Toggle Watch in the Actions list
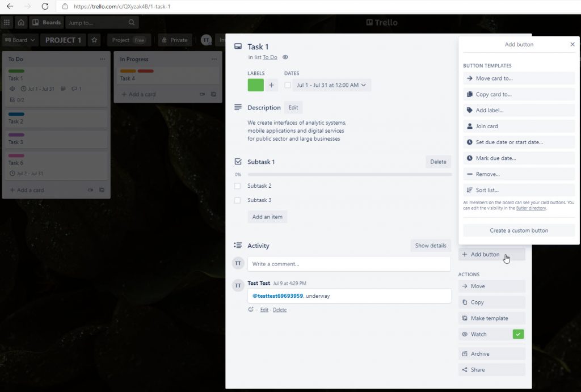581x392 pixels. coord(492,334)
